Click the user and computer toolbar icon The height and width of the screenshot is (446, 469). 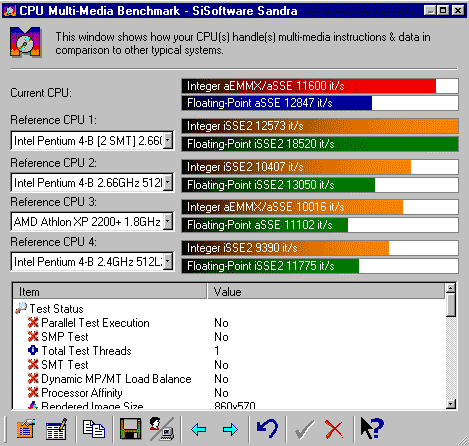point(162,429)
